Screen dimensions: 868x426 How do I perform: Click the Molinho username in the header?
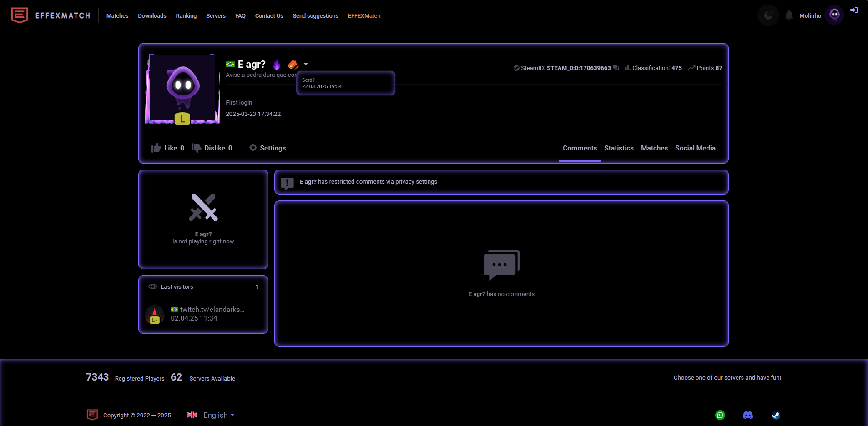pos(810,15)
